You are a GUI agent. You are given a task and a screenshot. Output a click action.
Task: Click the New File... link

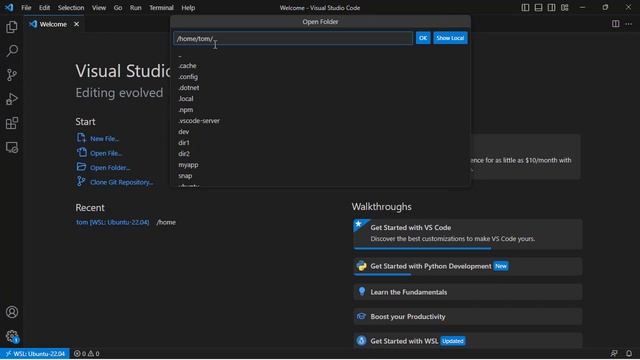click(104, 139)
